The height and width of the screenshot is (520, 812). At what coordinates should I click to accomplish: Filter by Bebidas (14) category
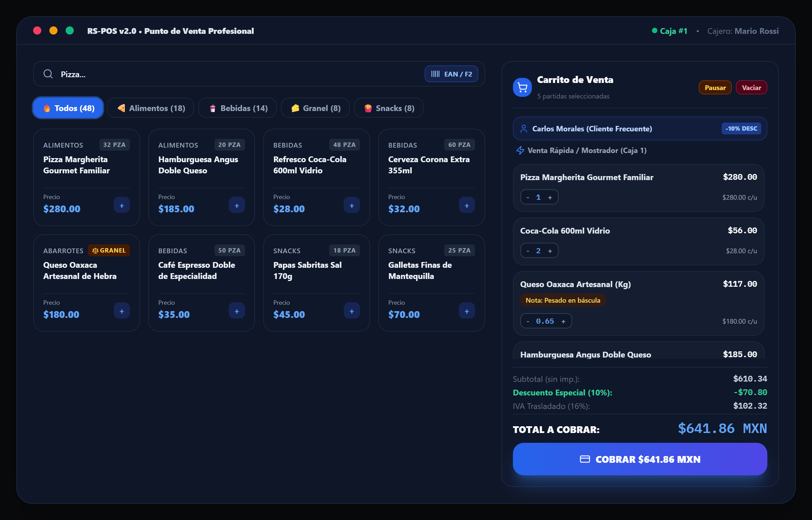pyautogui.click(x=238, y=108)
